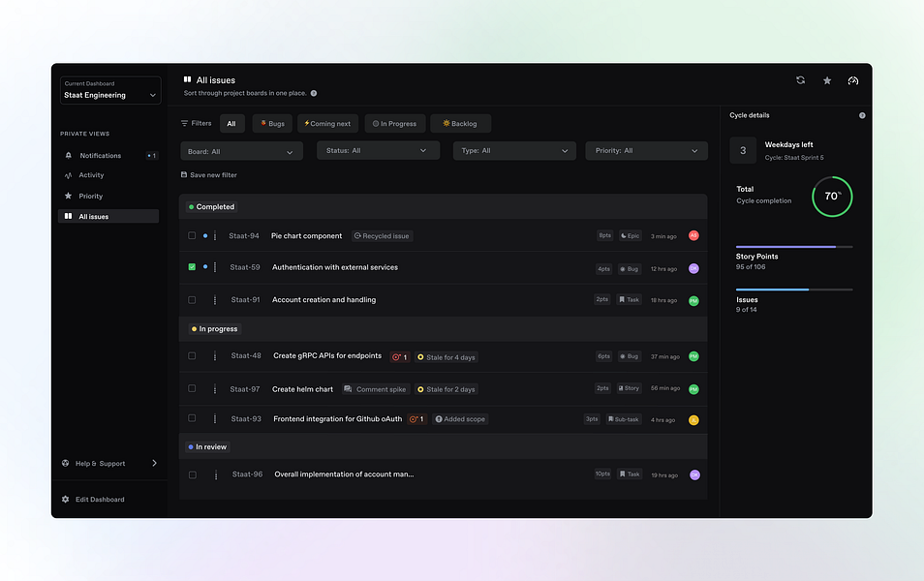Image resolution: width=924 pixels, height=581 pixels.
Task: Uncheck the Staat-59 Authentication issue checkbox
Action: click(192, 267)
